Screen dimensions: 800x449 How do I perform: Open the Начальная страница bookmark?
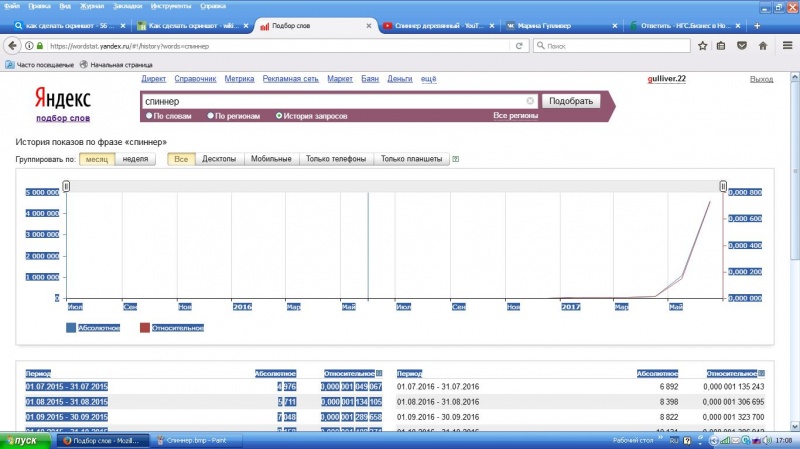[116, 65]
